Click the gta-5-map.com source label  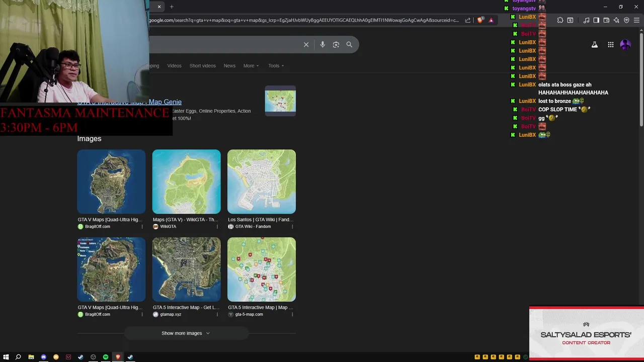(249, 315)
